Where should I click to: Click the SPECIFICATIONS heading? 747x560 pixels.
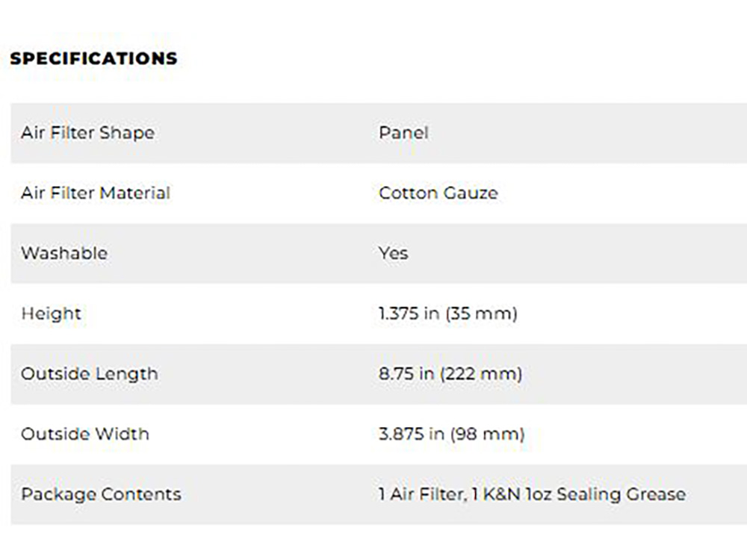93,58
